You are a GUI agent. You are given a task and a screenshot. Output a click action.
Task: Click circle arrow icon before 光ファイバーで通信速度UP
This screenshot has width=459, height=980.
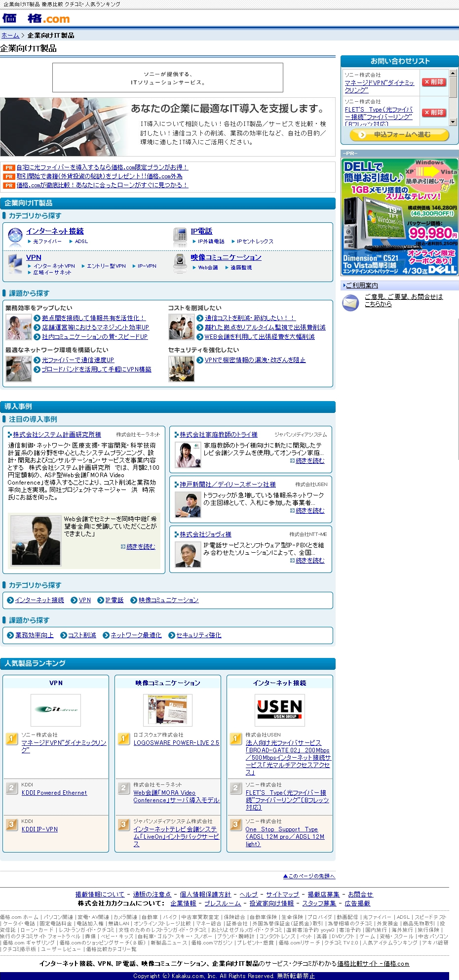(x=37, y=360)
